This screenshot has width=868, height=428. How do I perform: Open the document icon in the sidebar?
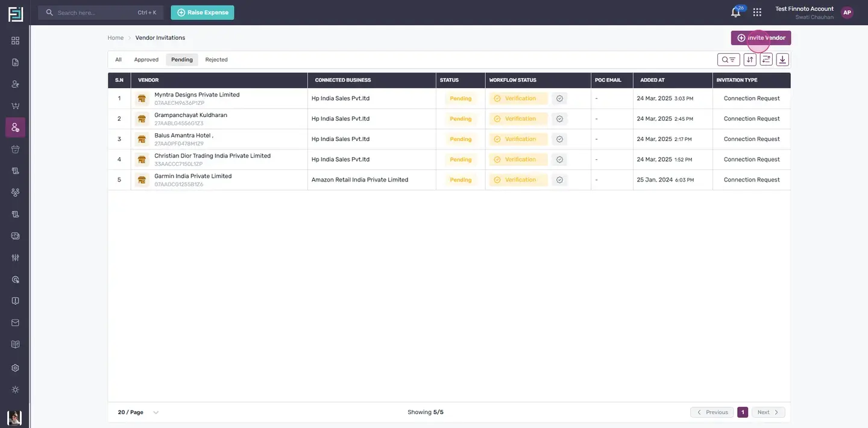[15, 62]
